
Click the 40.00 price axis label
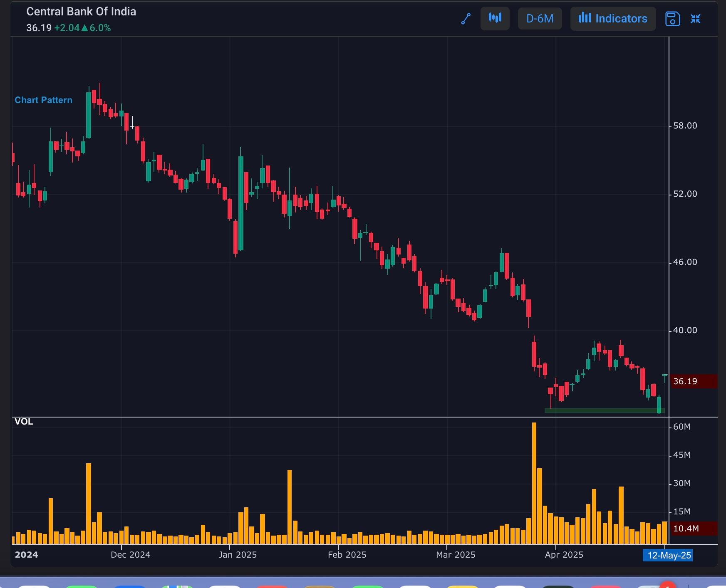685,330
